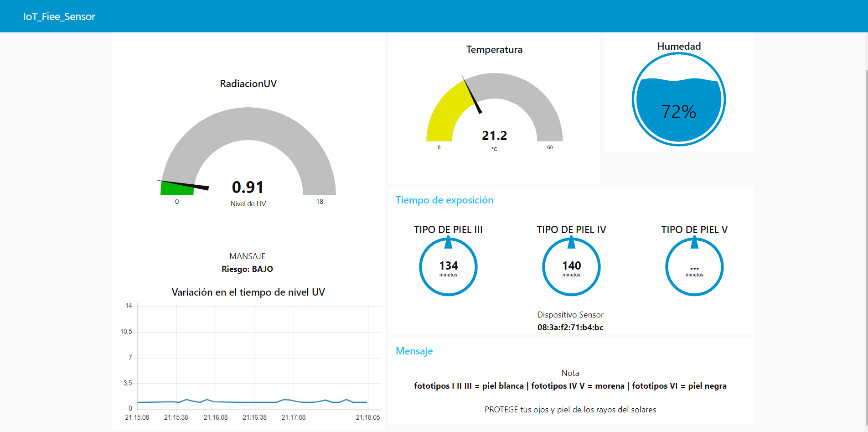Image resolution: width=868 pixels, height=432 pixels.
Task: Click the Humedad widget title
Action: click(x=679, y=46)
